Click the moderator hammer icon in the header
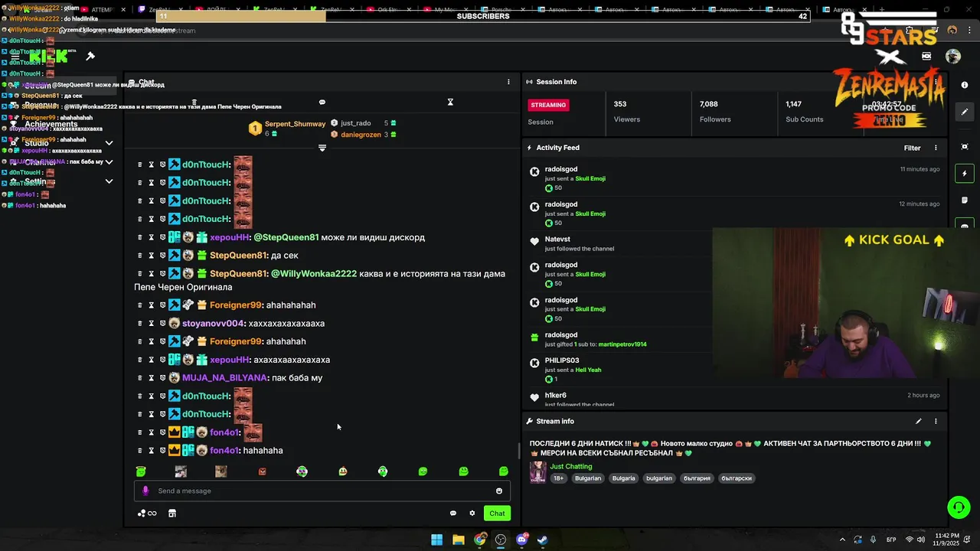The height and width of the screenshot is (551, 980). pyautogui.click(x=90, y=56)
